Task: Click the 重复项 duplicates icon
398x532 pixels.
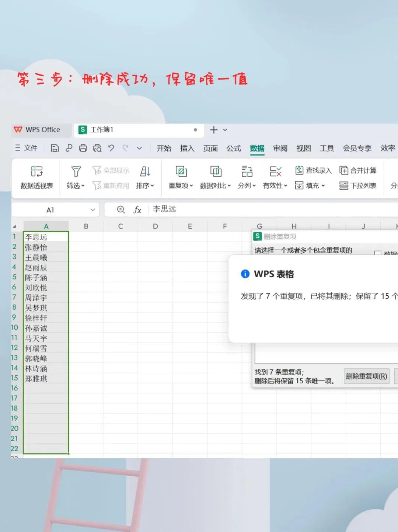Action: 181,171
